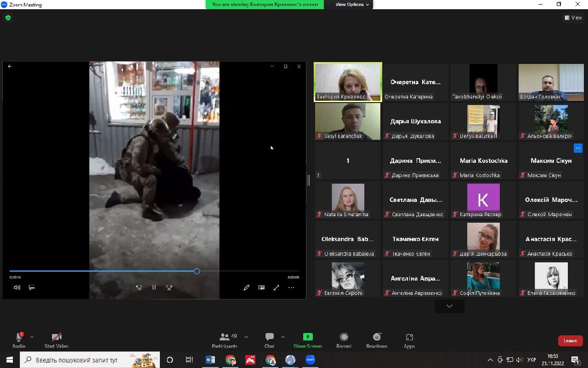Click the View button at top right
The width and height of the screenshot is (588, 368).
[x=573, y=18]
